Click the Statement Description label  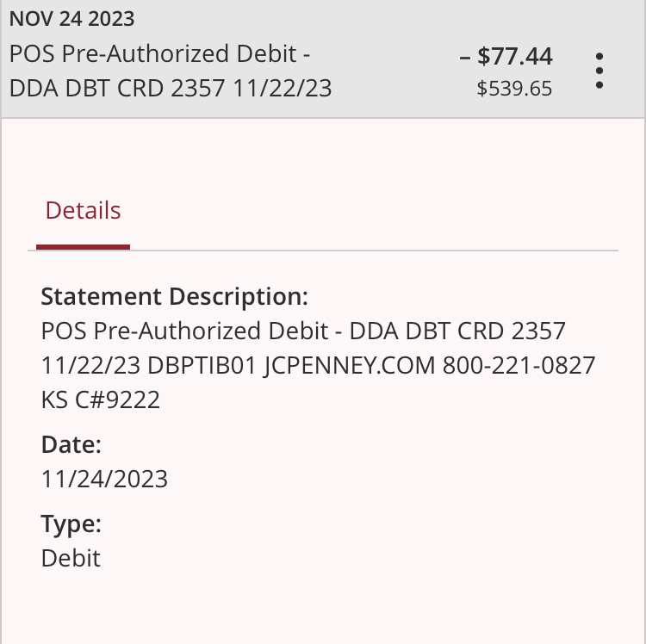tap(174, 296)
